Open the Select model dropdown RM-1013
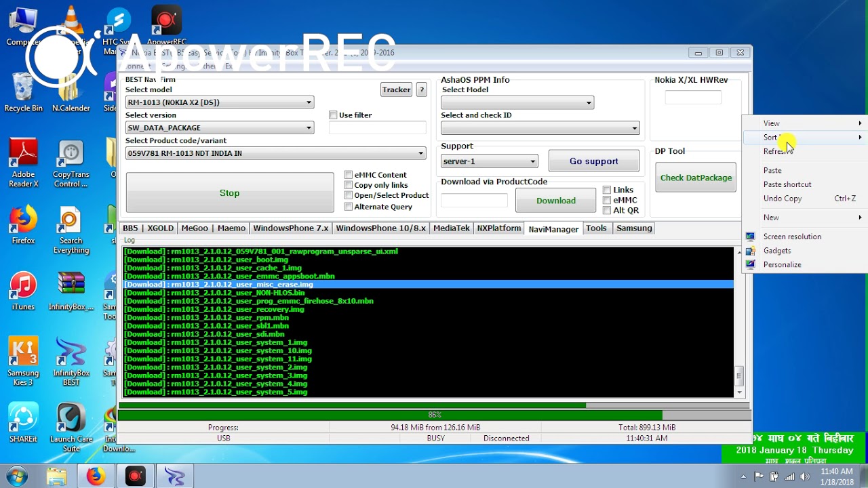The image size is (868, 488). pos(220,102)
